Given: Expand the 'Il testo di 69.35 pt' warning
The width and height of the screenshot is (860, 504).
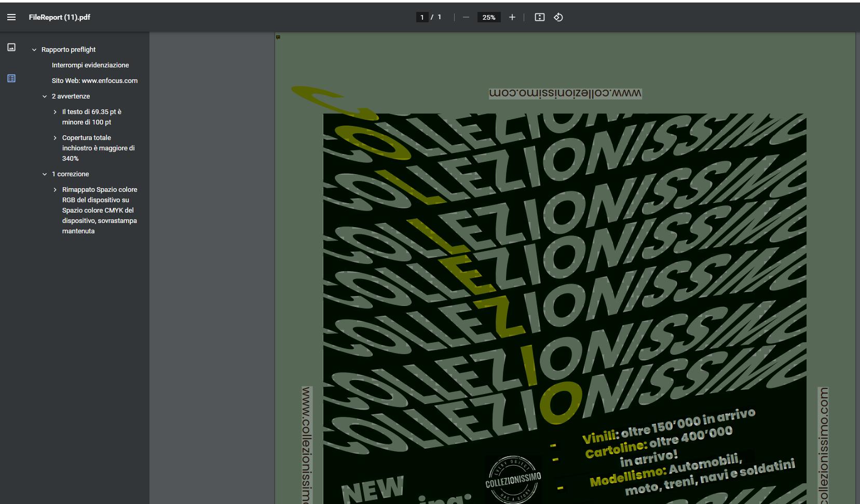Looking at the screenshot, I should tap(55, 112).
